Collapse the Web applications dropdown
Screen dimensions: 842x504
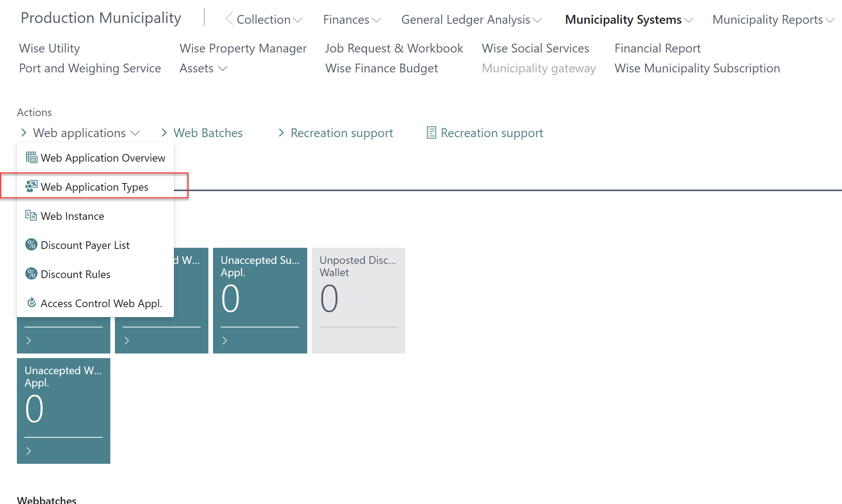tap(135, 133)
